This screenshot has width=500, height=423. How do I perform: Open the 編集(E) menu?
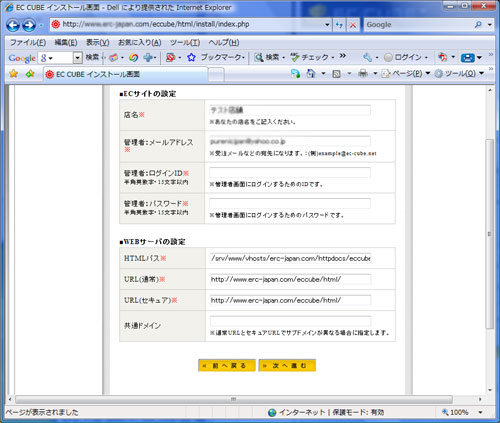tap(66, 43)
